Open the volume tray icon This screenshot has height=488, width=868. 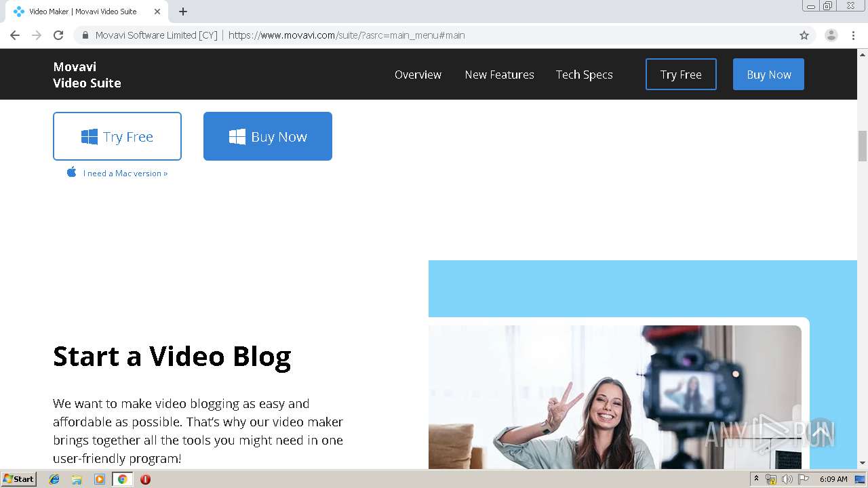click(787, 479)
